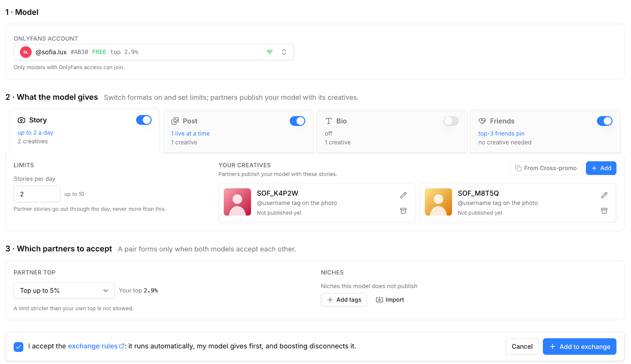Click the Post image icon
The width and height of the screenshot is (631, 364).
point(175,121)
